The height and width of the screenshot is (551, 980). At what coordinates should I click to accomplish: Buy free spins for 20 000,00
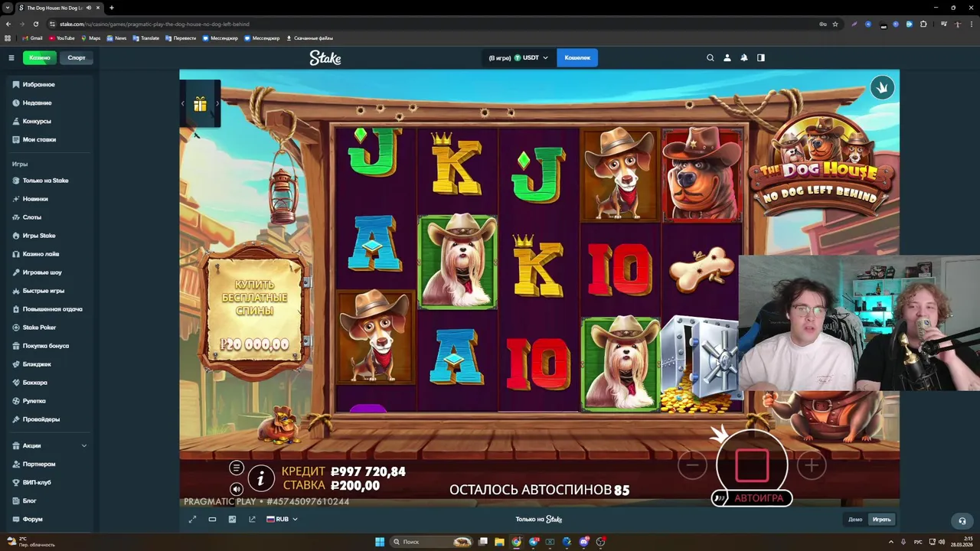pyautogui.click(x=255, y=314)
